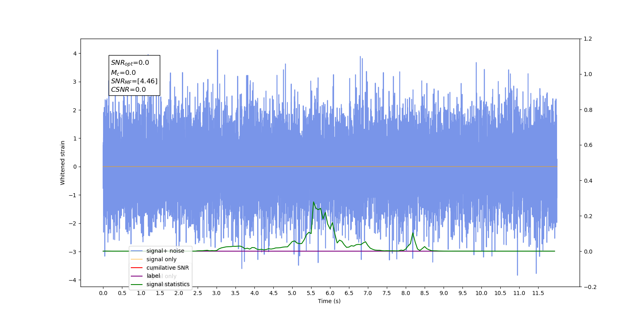Click the M_c=0.0 annotation text
Viewport: 644px width, 322px height.
123,72
